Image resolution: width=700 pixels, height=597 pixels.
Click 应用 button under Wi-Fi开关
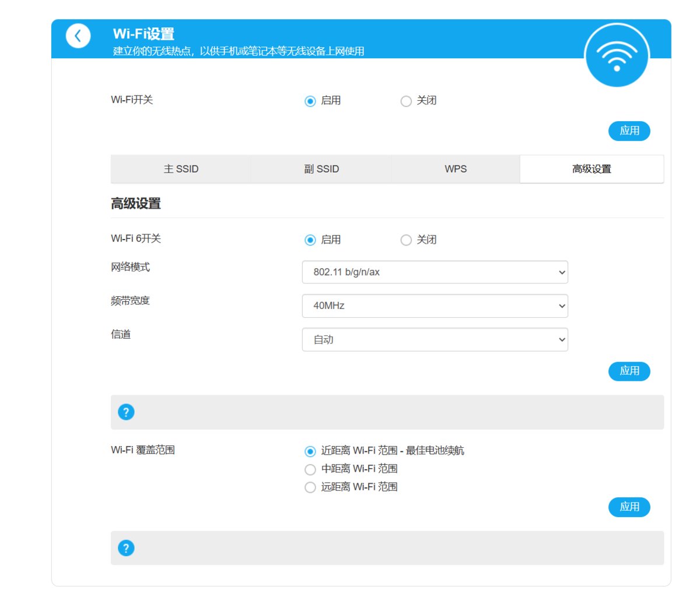tap(629, 131)
